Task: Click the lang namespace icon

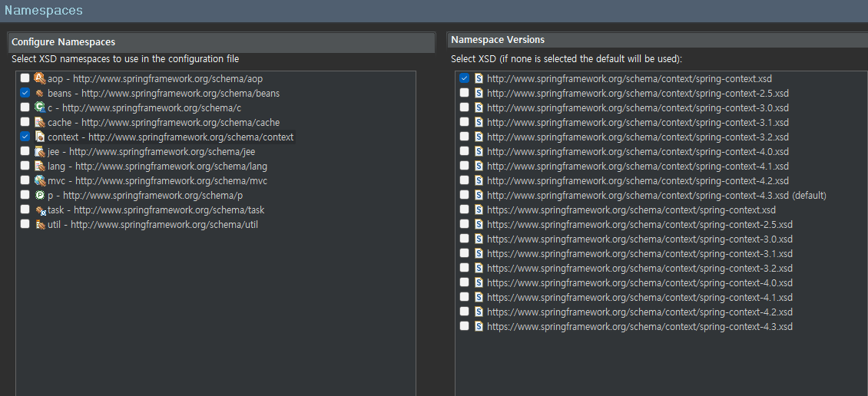Action: [x=39, y=166]
